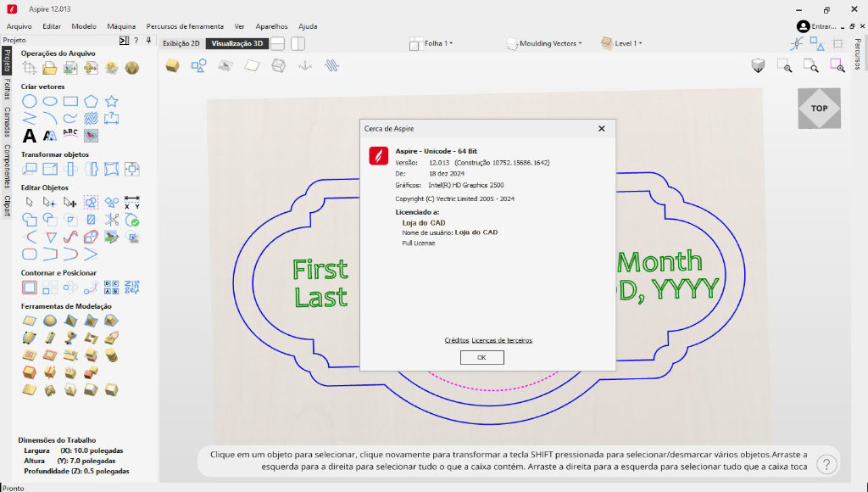This screenshot has width=868, height=492.
Task: Select the scissors Trim Vectors tool
Action: (111, 220)
